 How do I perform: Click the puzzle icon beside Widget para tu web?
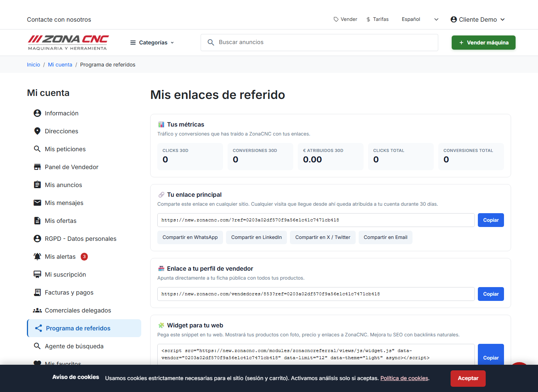click(161, 325)
